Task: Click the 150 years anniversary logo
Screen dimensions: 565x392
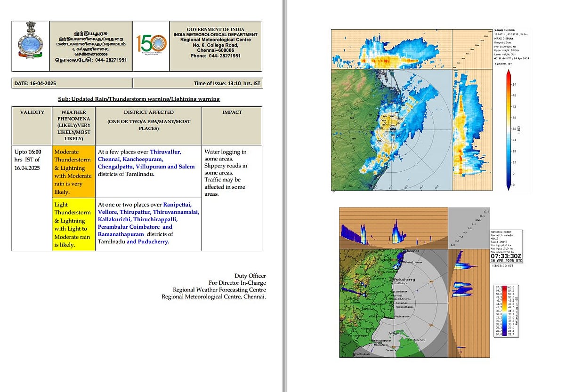Action: coord(151,46)
